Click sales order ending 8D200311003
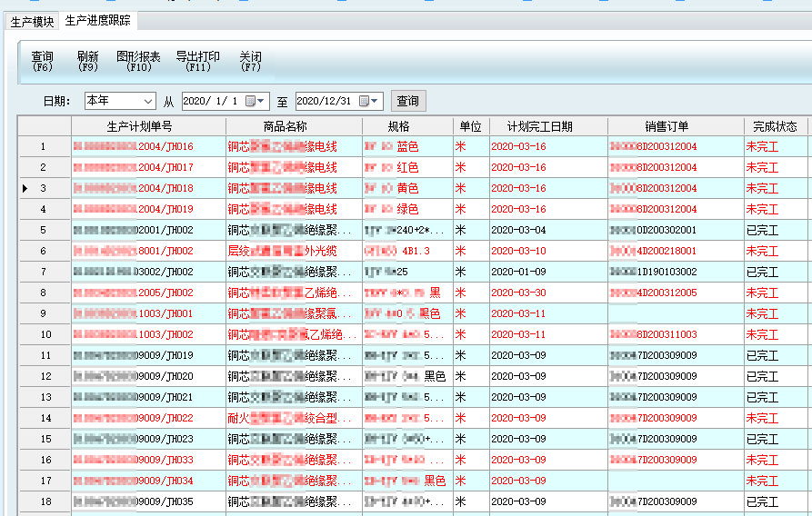Image resolution: width=812 pixels, height=516 pixels. tap(676, 334)
